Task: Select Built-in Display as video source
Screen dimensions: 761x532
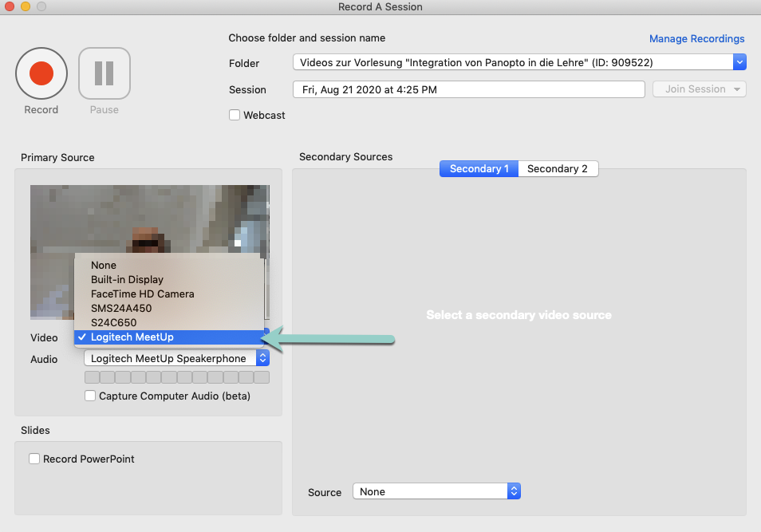Action: click(x=127, y=280)
